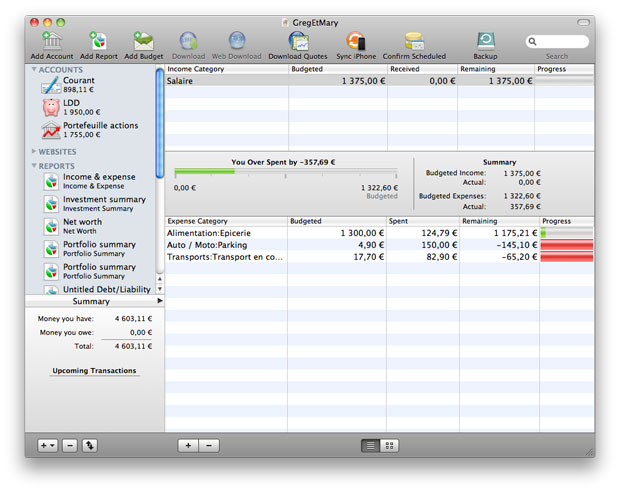Click the Confirm Scheduled icon
Screen dimensions: 620x492
(x=414, y=41)
